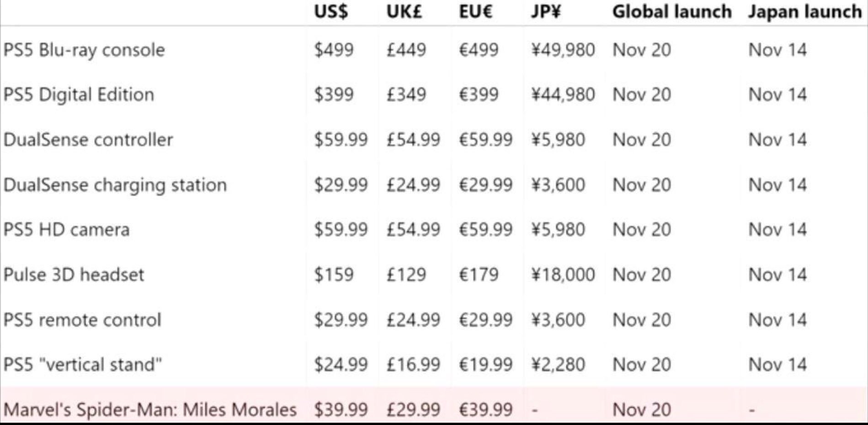Click the ¥18,000 price cell
868x425 pixels.
(563, 274)
